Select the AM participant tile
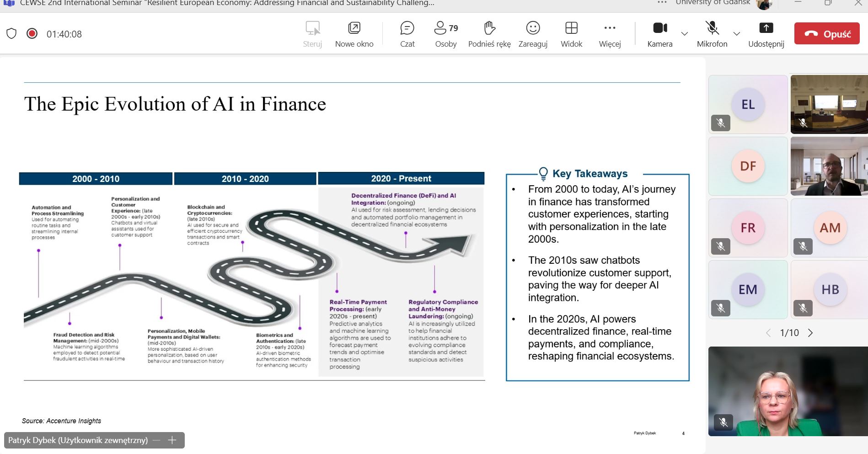 [829, 228]
